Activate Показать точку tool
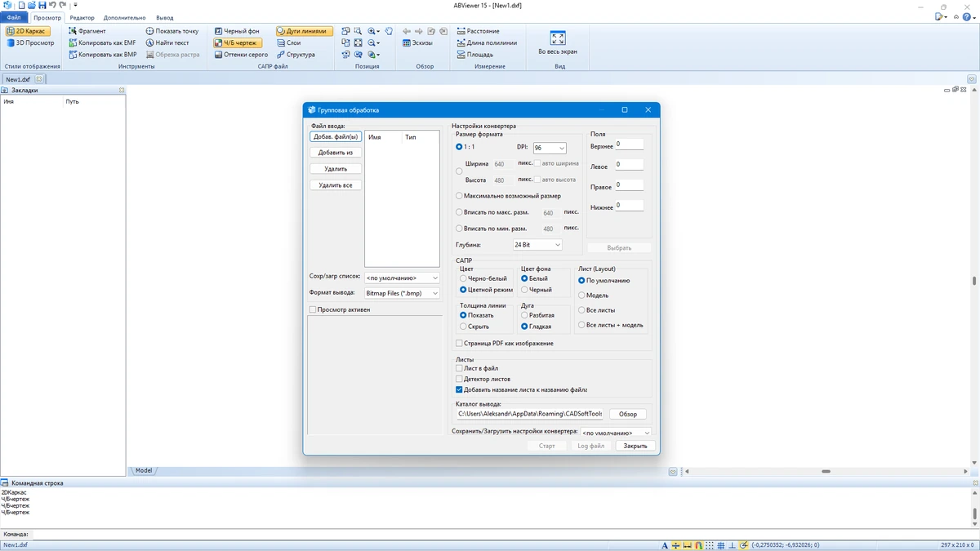980x551 pixels. [172, 31]
